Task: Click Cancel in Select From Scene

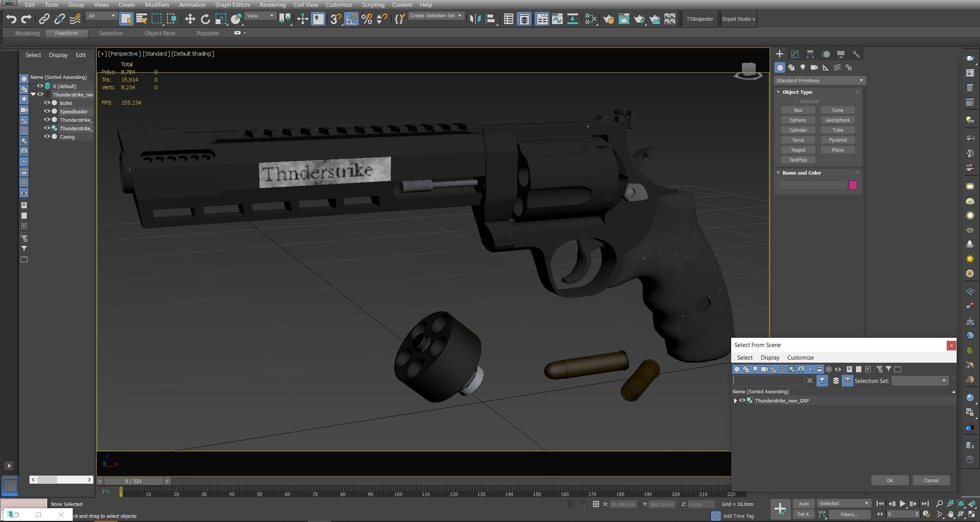Action: click(931, 480)
